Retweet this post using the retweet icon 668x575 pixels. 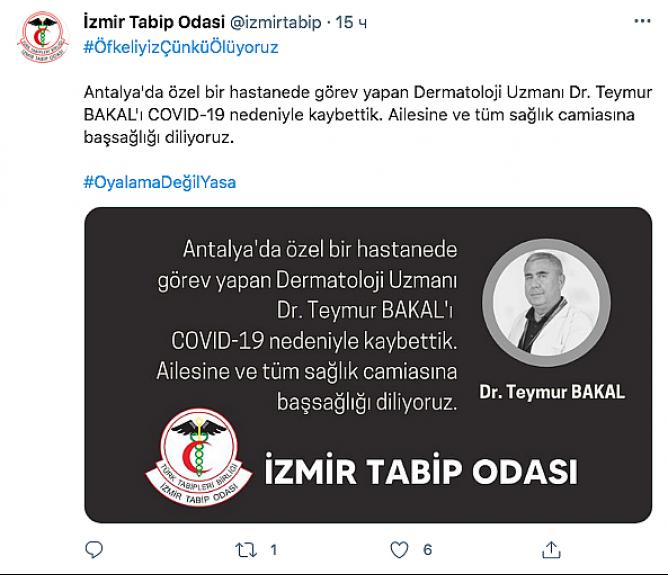(246, 550)
